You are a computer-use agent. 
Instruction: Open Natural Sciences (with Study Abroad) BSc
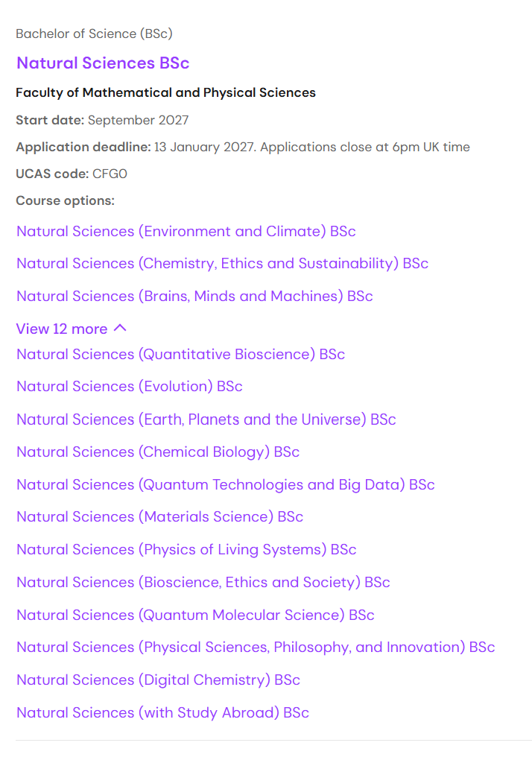pyautogui.click(x=162, y=712)
